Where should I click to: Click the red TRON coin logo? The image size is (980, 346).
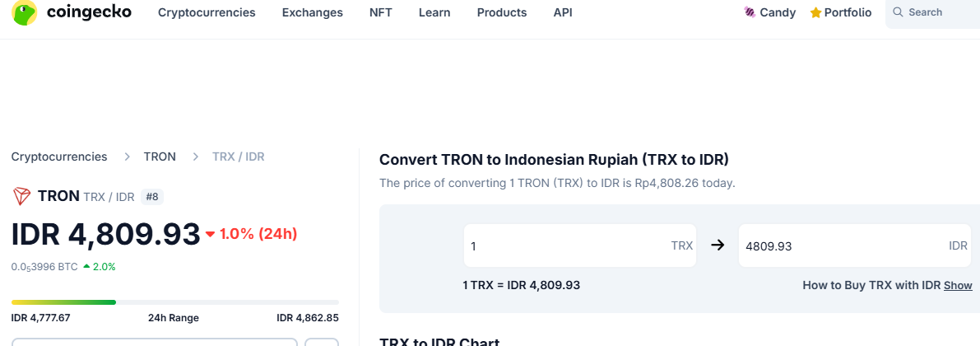(x=22, y=196)
